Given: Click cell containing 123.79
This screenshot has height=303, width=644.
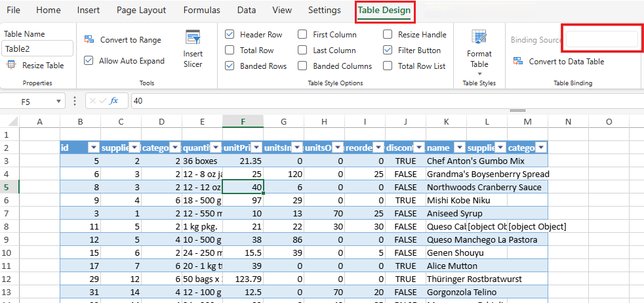Looking at the screenshot, I should [243, 279].
